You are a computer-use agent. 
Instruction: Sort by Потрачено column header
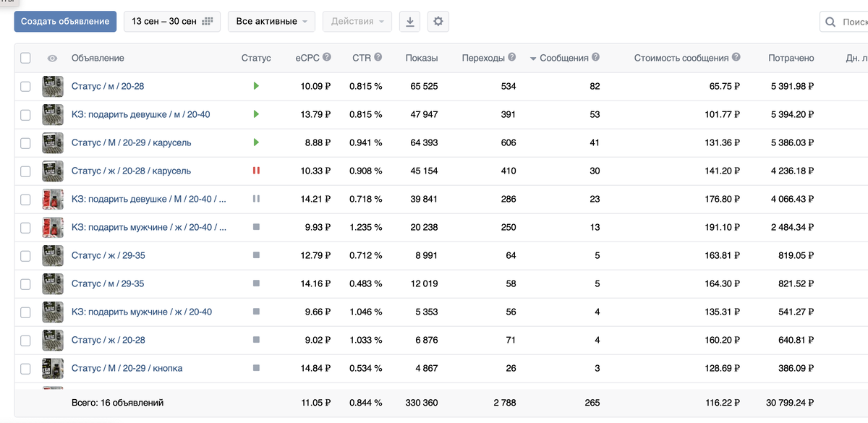click(791, 58)
